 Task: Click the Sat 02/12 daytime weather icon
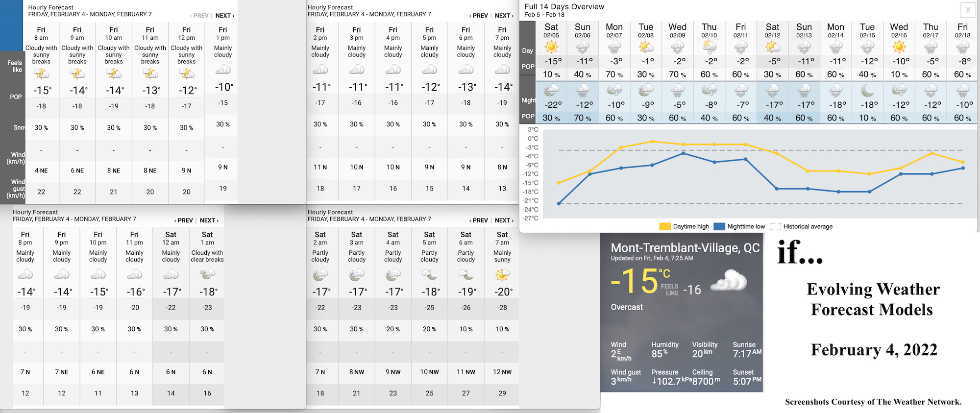tap(772, 48)
